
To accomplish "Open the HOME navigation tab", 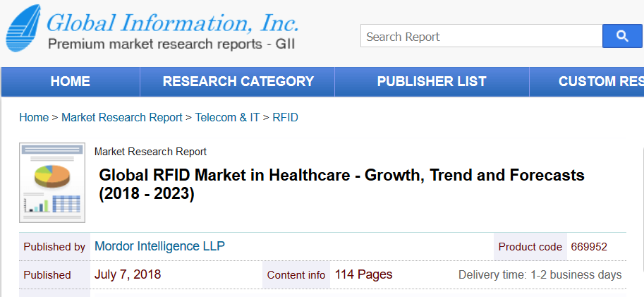I will pos(71,81).
